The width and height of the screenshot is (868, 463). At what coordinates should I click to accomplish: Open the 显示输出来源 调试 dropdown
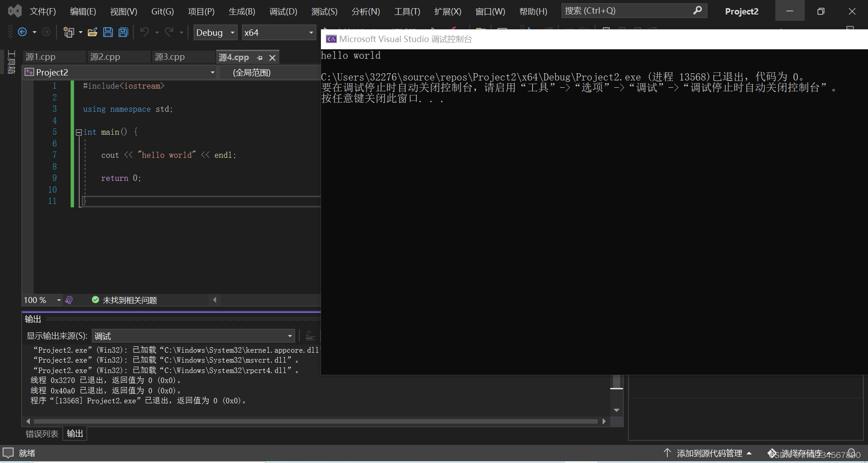click(x=193, y=336)
